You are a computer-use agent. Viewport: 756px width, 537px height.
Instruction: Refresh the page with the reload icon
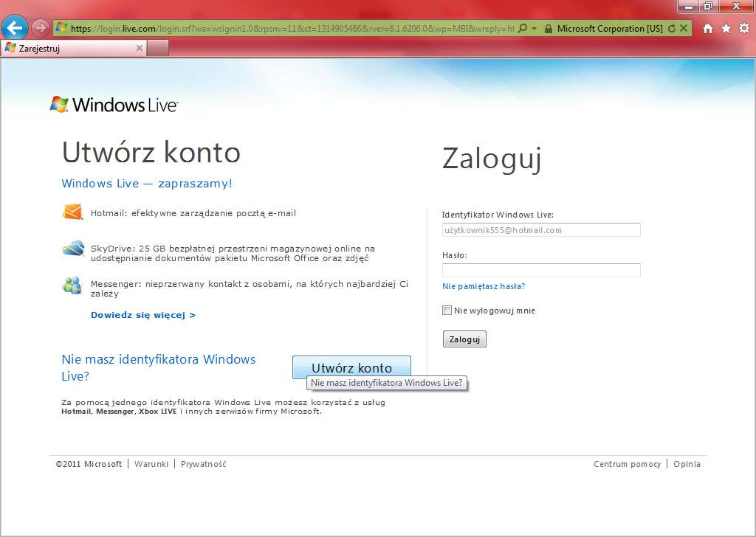click(x=672, y=29)
